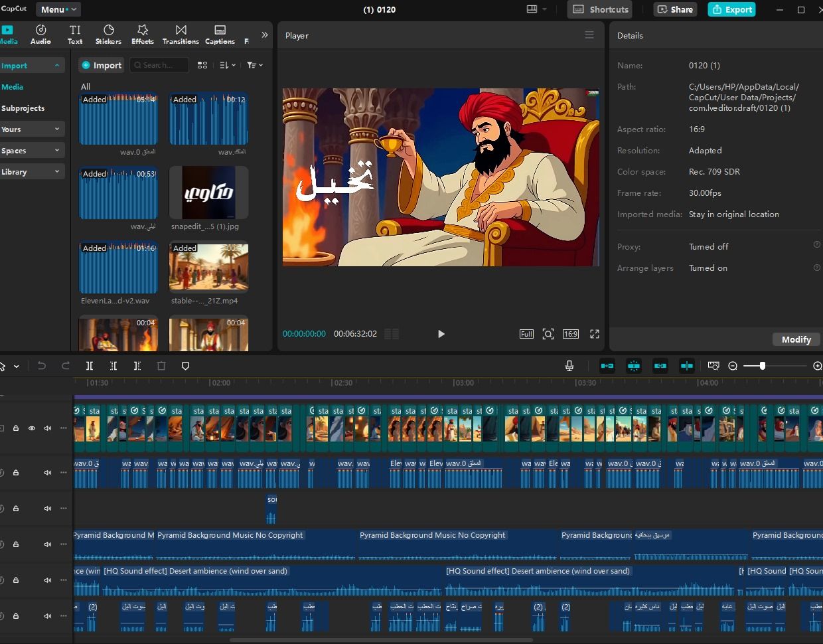This screenshot has height=644, width=823.
Task: Mute the Desert ambience sound effect track
Action: coord(48,580)
